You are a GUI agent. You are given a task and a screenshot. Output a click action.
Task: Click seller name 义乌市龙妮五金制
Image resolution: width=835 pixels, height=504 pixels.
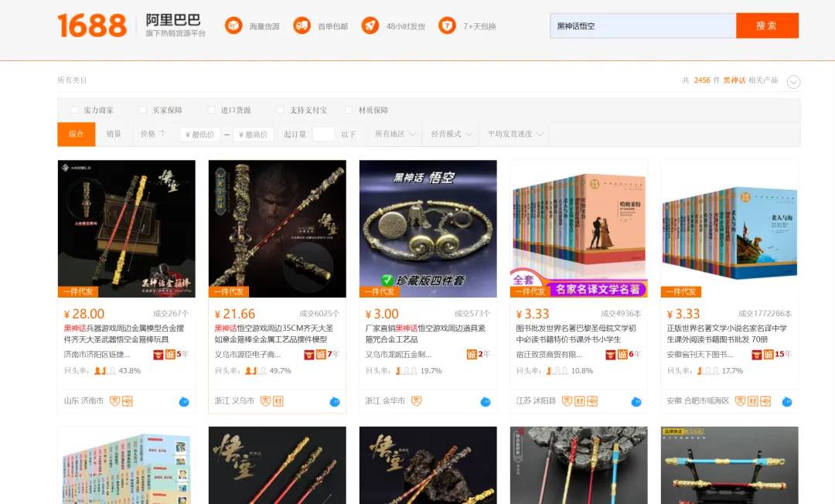coord(398,355)
